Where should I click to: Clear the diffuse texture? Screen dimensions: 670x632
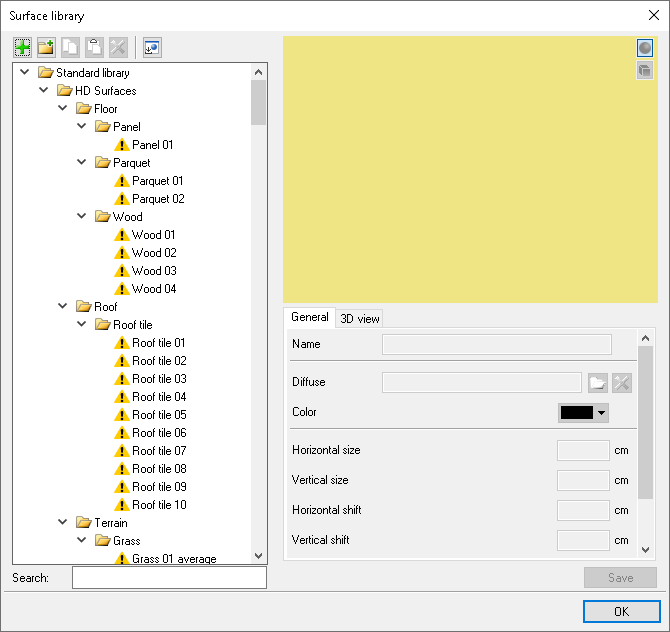(x=622, y=382)
